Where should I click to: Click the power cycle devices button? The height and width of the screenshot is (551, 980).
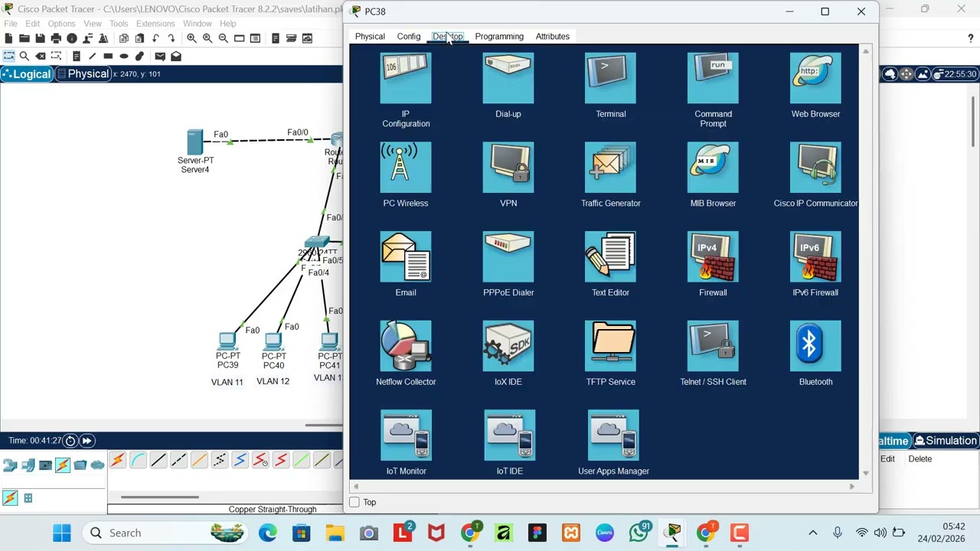(70, 441)
